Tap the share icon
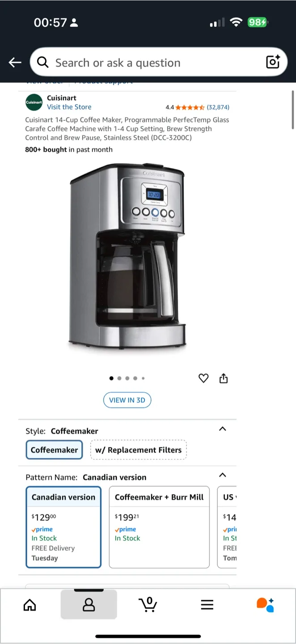Viewport: 296px width, 644px height. pyautogui.click(x=224, y=378)
